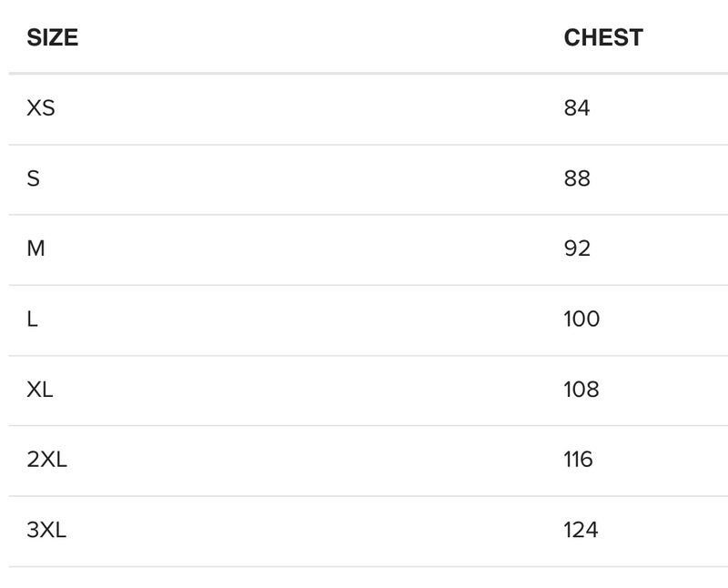This screenshot has width=728, height=588.
Task: Click chest value 116
Action: pos(579,460)
